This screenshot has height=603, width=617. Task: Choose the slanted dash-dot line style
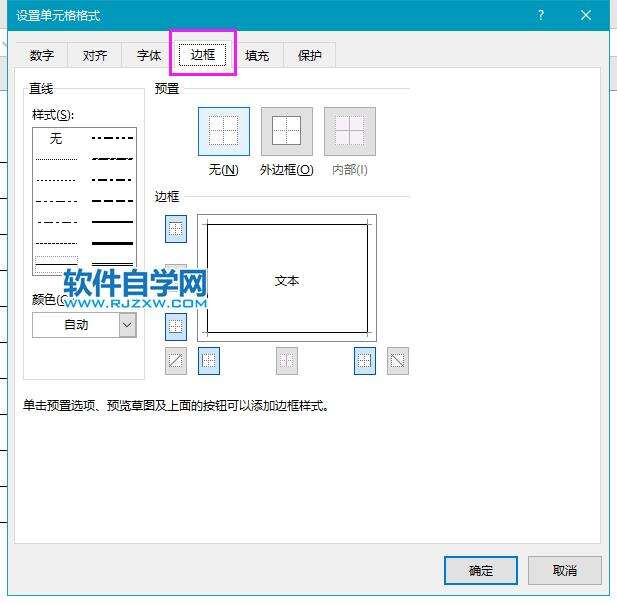pos(112,159)
